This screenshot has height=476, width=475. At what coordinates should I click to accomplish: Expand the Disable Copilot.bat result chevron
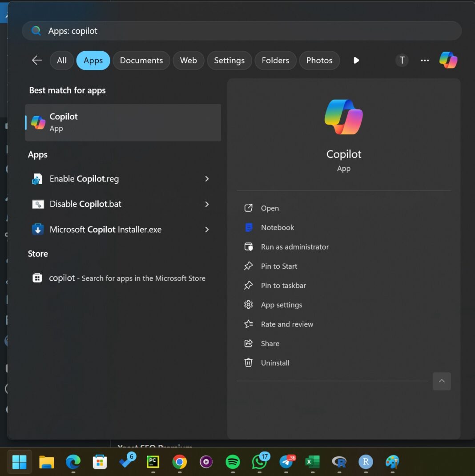pos(206,204)
